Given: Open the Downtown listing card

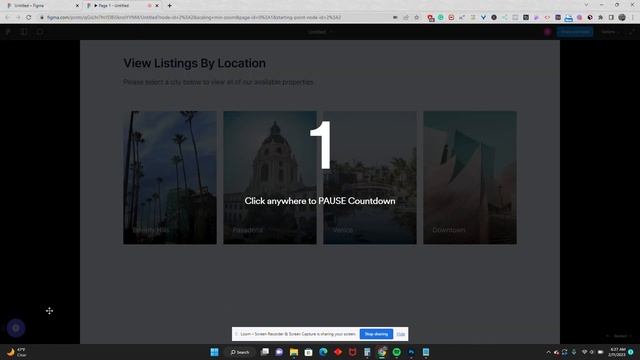Looking at the screenshot, I should click(x=470, y=178).
